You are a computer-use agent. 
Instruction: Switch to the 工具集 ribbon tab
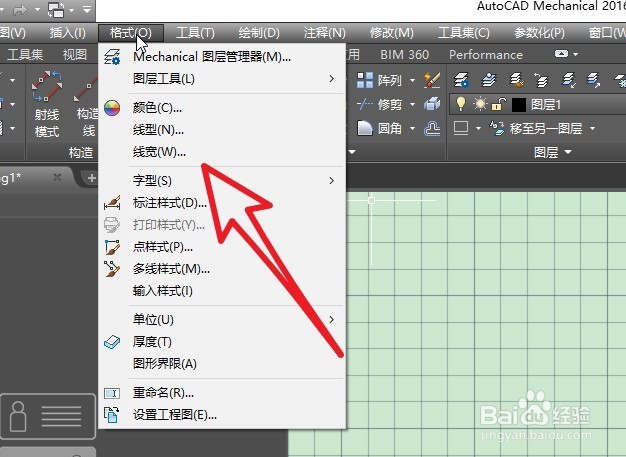[25, 54]
